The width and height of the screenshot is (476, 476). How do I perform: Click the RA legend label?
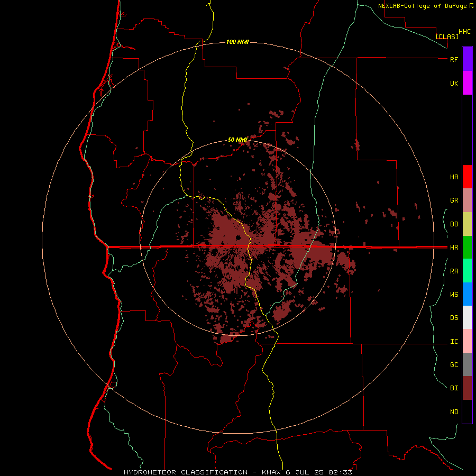[454, 271]
